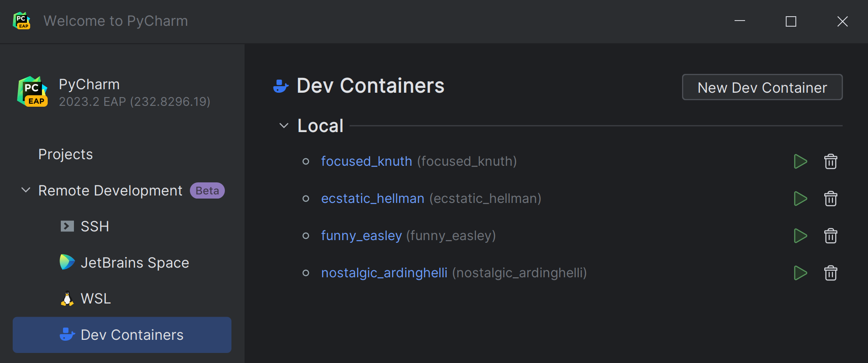Click the JetBrains Space logo icon
Image resolution: width=868 pixels, height=363 pixels.
[67, 262]
